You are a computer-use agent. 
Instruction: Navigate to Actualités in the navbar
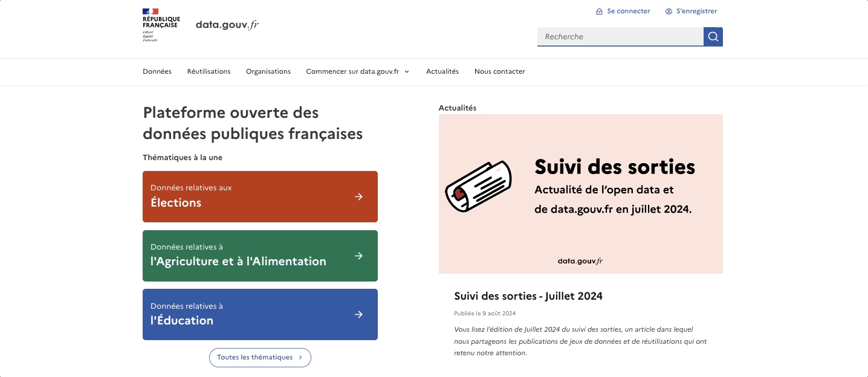[x=442, y=71]
